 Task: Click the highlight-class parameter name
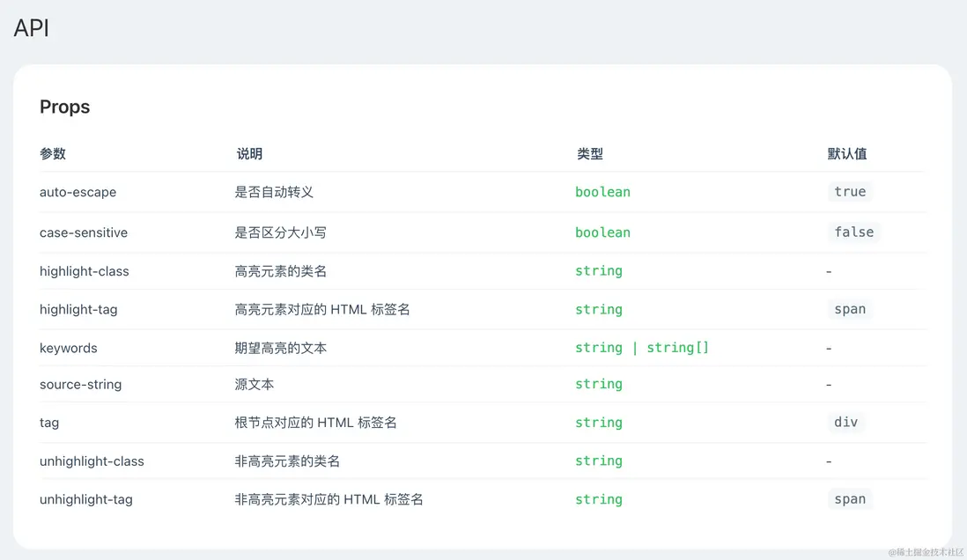pos(85,271)
